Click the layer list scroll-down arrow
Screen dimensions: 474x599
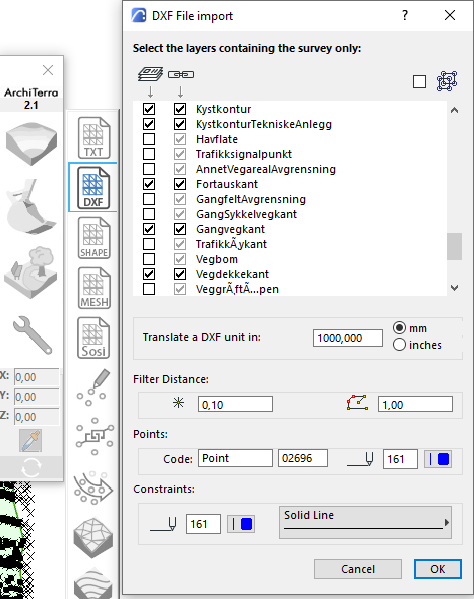455,288
